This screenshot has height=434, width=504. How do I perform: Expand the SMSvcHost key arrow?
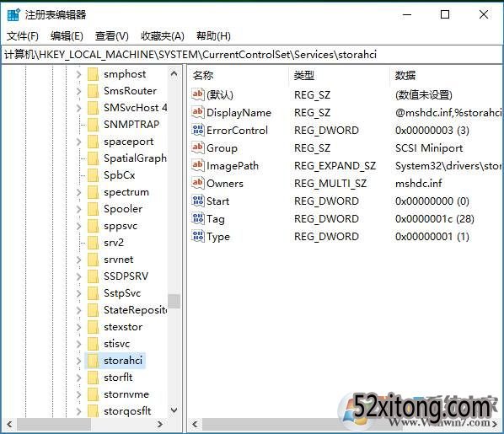coord(78,108)
